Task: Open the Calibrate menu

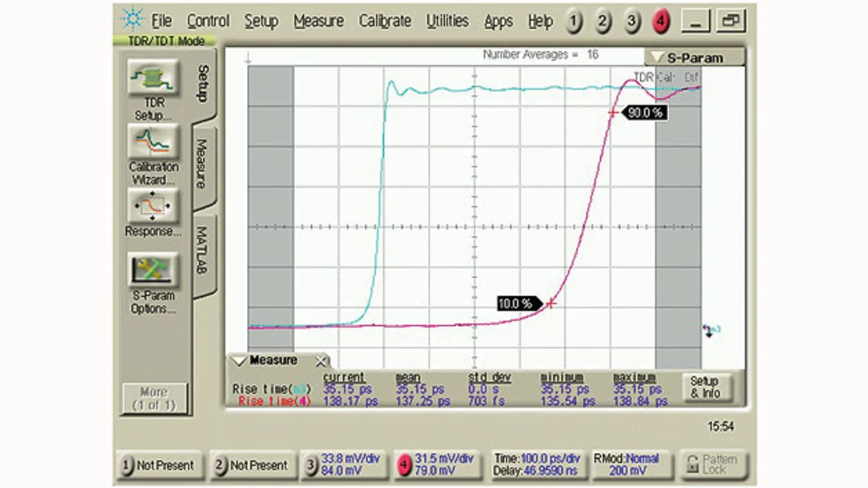Action: [385, 22]
